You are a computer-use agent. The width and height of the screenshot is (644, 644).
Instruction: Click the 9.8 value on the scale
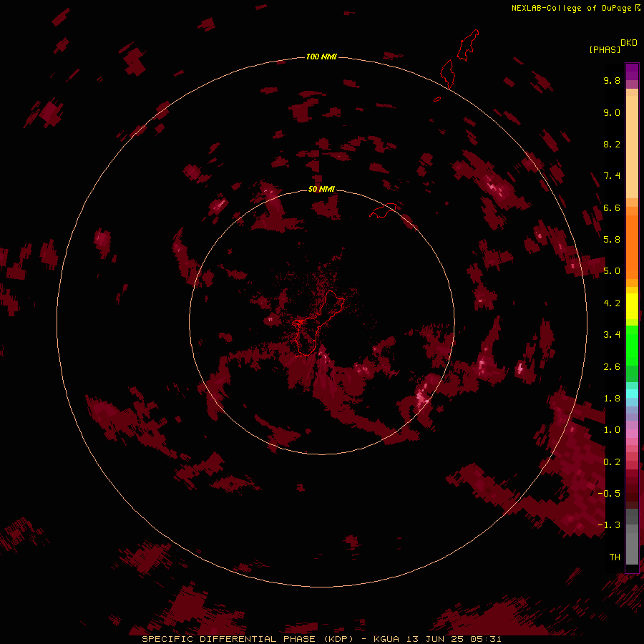tap(612, 80)
